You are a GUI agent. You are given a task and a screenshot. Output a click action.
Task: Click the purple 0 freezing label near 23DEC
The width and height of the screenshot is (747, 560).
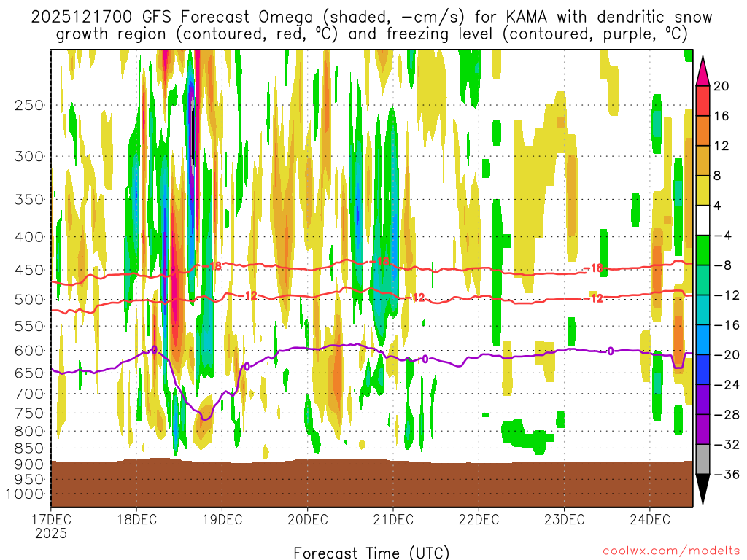click(x=611, y=351)
